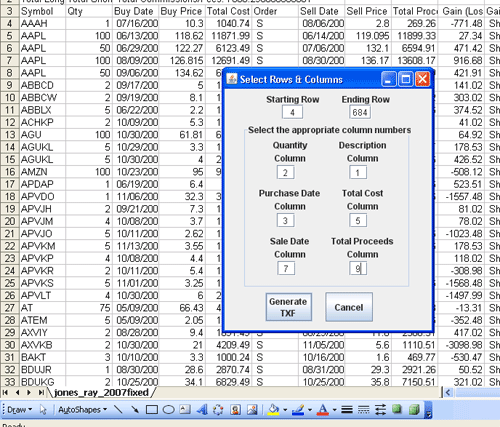Select the Line drawing tool
This screenshot has width=500, height=427.
pyautogui.click(x=118, y=409)
